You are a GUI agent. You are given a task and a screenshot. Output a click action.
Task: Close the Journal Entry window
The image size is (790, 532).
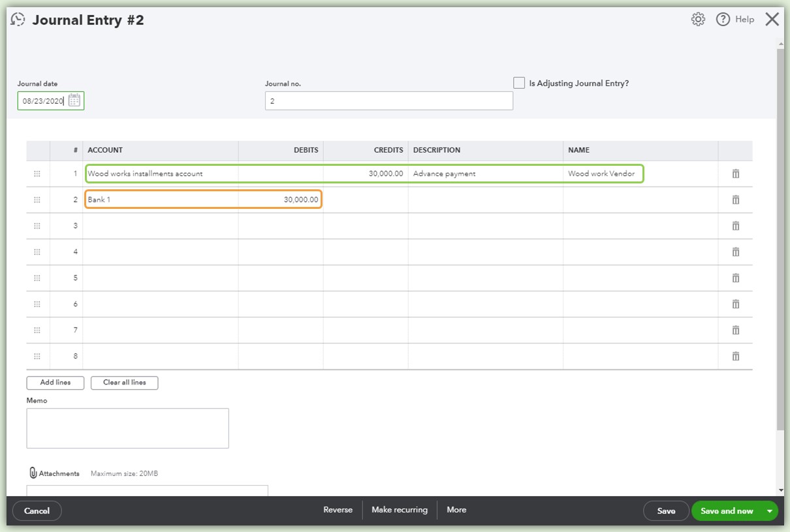tap(772, 20)
